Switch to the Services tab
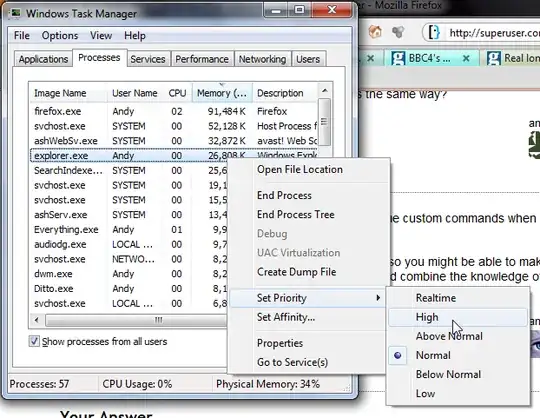The height and width of the screenshot is (418, 540). tap(148, 59)
